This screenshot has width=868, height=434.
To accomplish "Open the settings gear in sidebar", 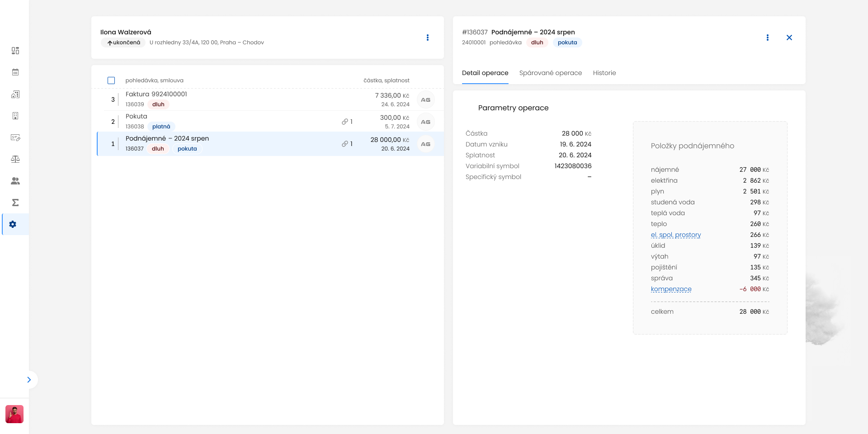I will pyautogui.click(x=13, y=224).
